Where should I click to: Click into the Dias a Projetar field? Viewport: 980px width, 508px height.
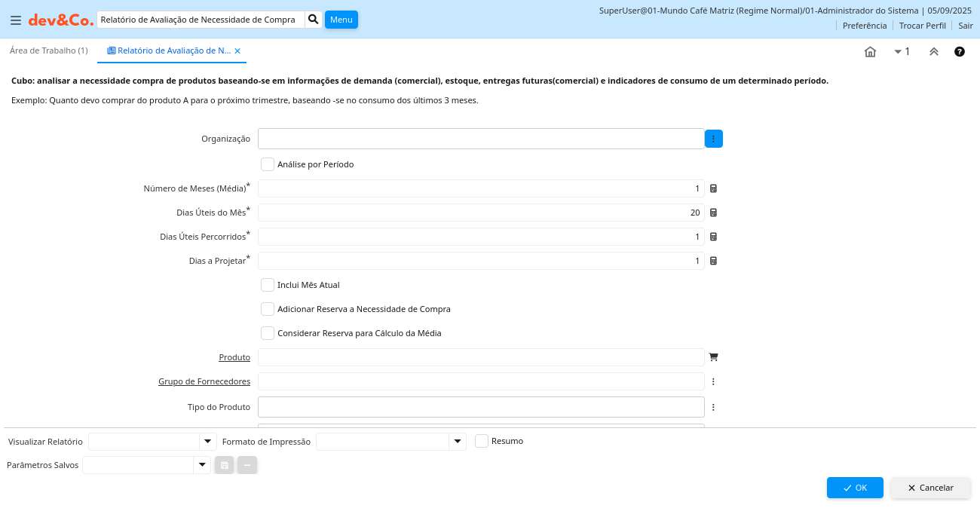[x=480, y=261]
